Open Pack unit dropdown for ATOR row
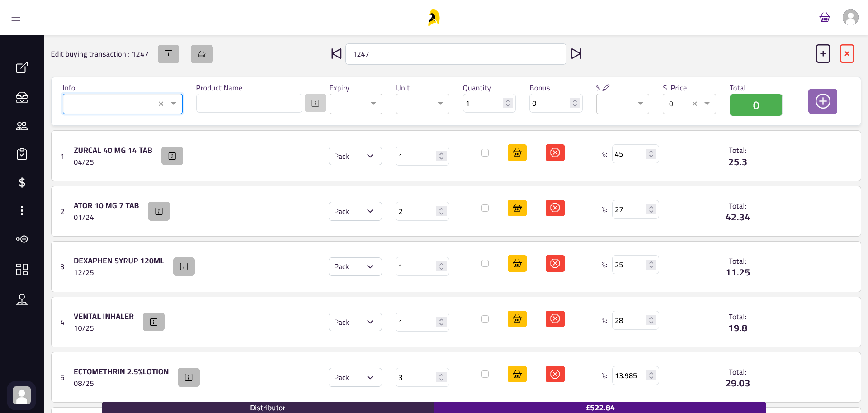This screenshot has width=868, height=413. (x=355, y=211)
